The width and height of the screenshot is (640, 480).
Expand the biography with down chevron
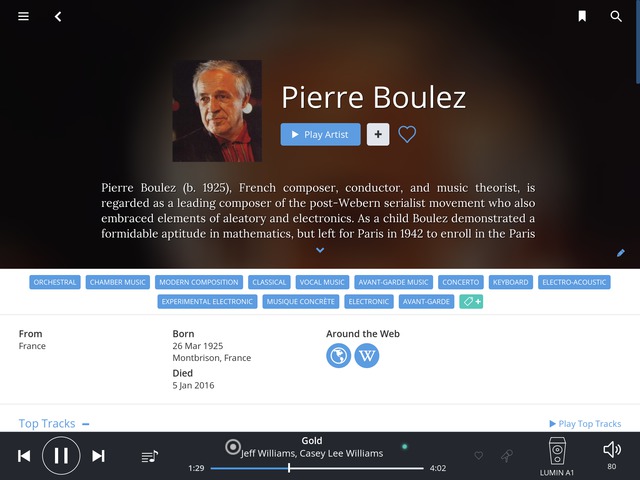click(x=320, y=250)
